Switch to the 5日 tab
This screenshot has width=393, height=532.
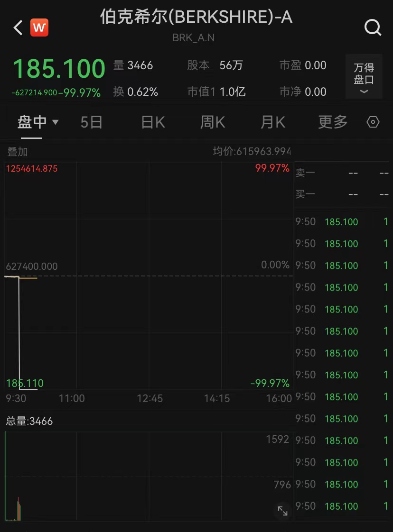92,122
